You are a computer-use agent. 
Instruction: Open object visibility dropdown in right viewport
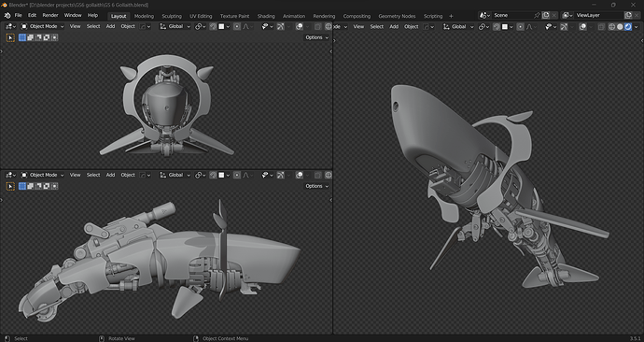click(551, 27)
